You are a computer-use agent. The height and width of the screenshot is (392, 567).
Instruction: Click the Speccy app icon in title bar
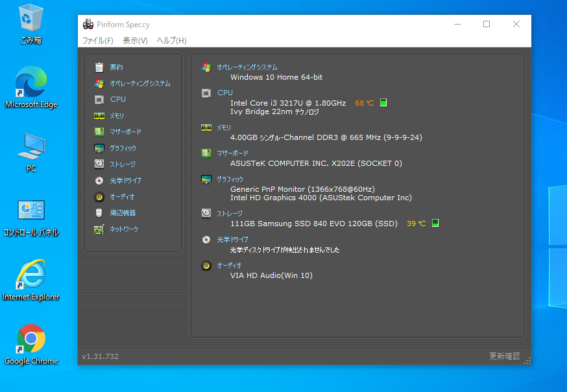point(88,24)
